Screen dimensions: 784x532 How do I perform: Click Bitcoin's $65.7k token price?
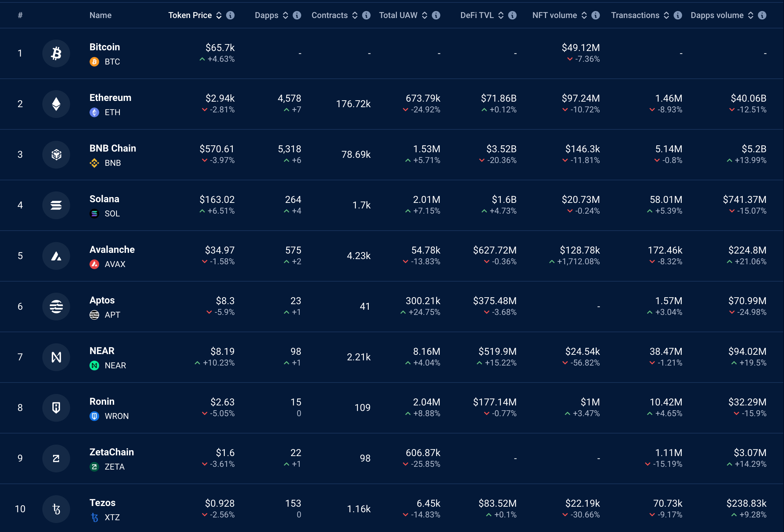point(220,48)
